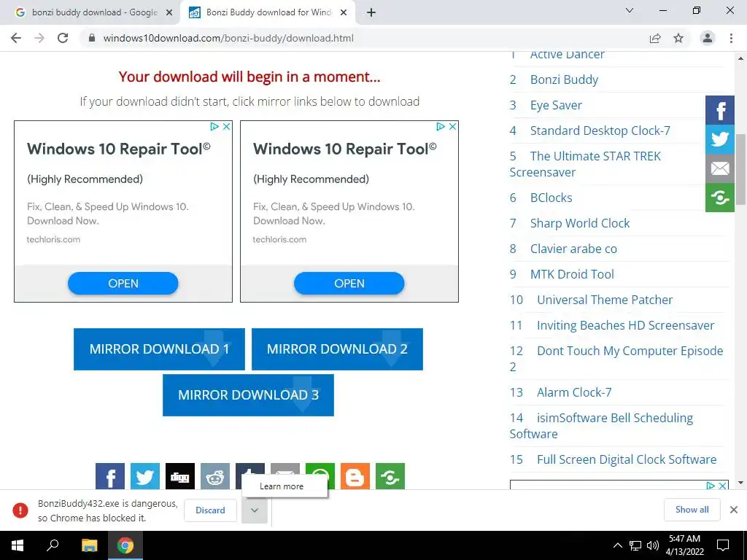This screenshot has height=560, width=747.
Task: Open Full Screen Digital Clock Software link
Action: click(627, 459)
